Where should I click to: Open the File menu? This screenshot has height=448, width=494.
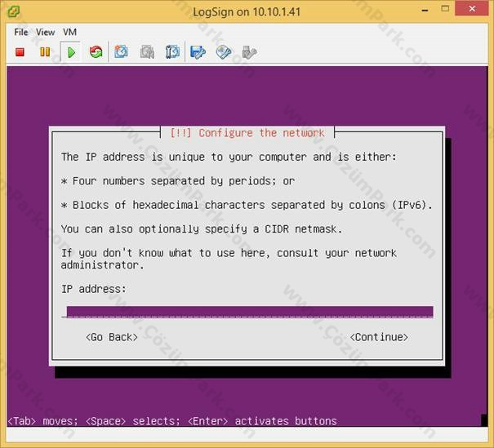coord(21,32)
